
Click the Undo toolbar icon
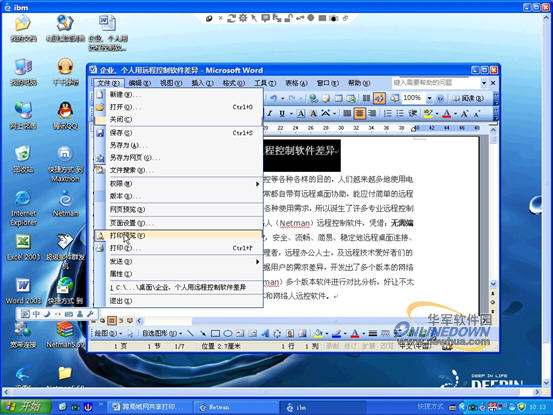[274, 98]
